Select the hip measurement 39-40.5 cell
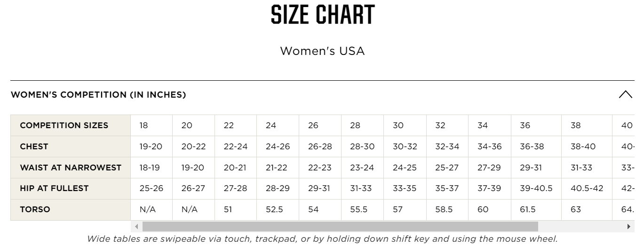This screenshot has width=644, height=246. pos(536,188)
